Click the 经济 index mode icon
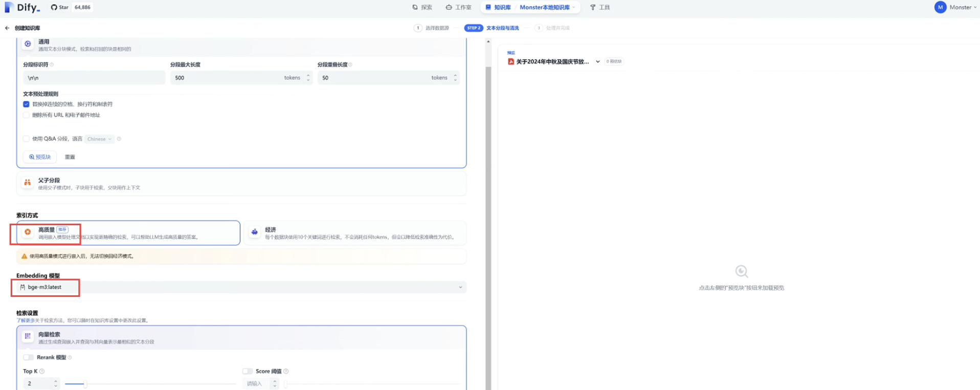 [254, 232]
